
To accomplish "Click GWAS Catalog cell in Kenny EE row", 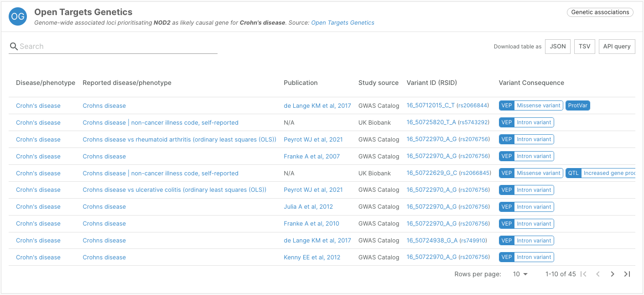I will [x=379, y=257].
